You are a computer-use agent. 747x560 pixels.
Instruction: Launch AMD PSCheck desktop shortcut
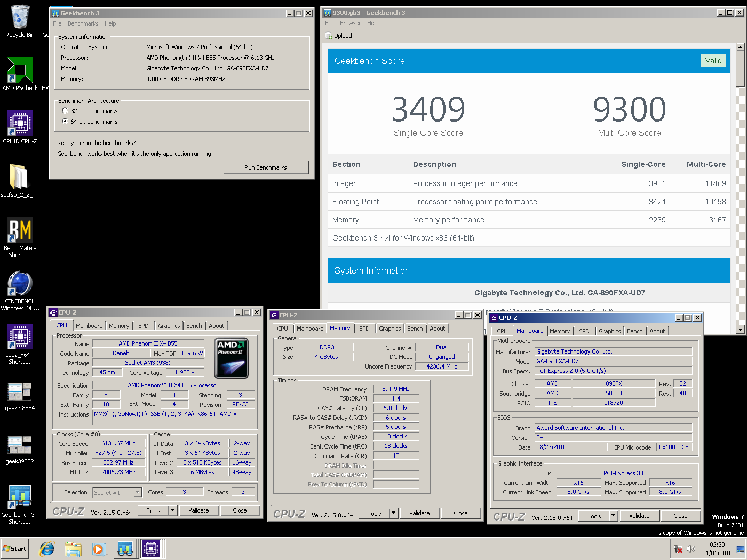point(20,74)
